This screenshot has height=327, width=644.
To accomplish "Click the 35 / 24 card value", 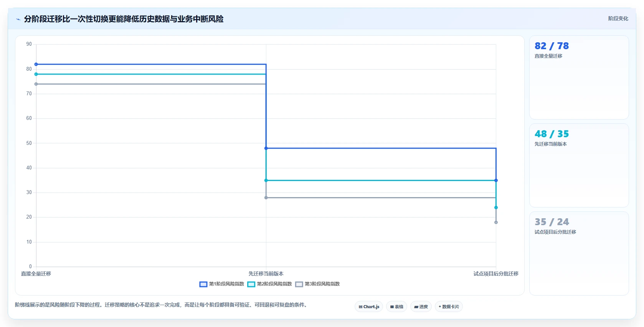I will coord(552,222).
